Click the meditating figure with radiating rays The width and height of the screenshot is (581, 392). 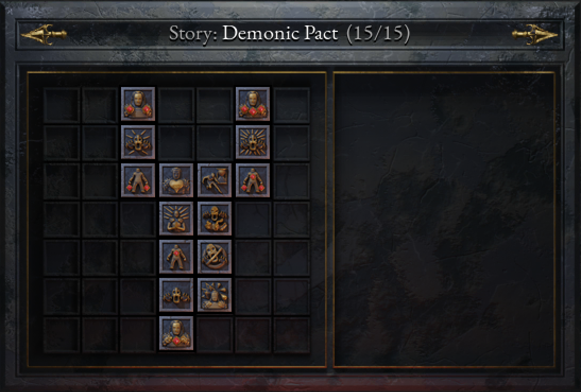click(176, 219)
